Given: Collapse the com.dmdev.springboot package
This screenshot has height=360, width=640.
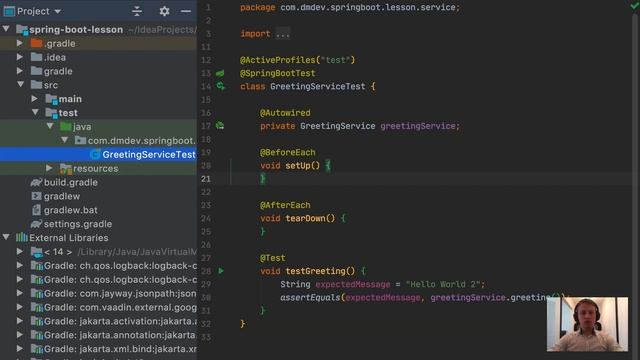Looking at the screenshot, I should [x=64, y=140].
